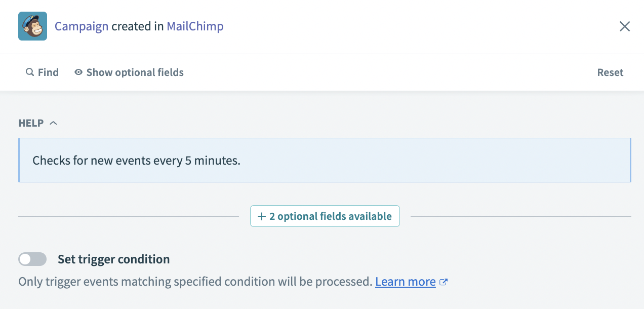This screenshot has height=309, width=644.
Task: Select the Show optional fields text
Action: pyautogui.click(x=135, y=72)
